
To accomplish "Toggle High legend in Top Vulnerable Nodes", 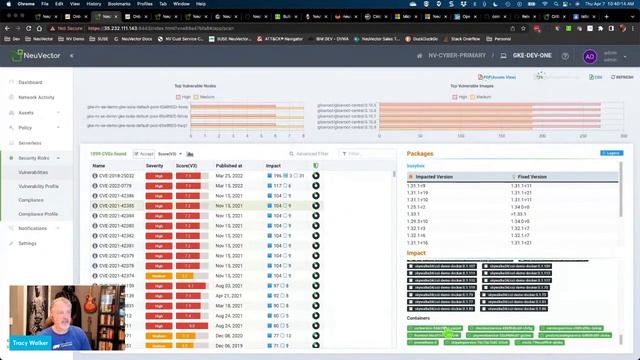I will pos(183,97).
